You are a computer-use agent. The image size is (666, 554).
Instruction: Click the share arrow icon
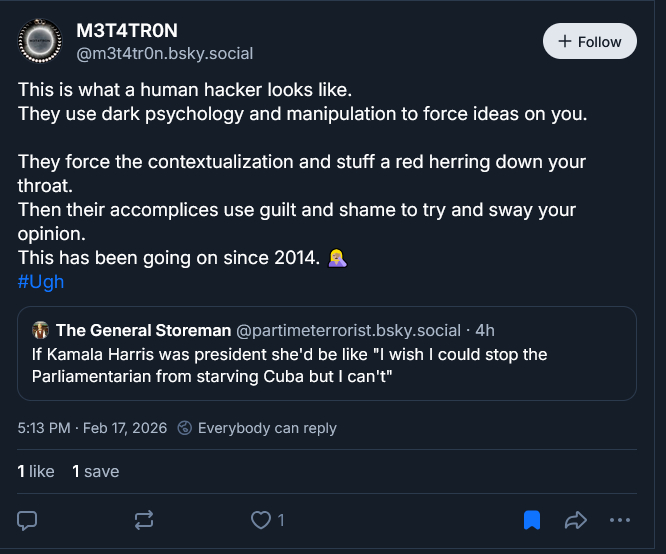point(576,520)
